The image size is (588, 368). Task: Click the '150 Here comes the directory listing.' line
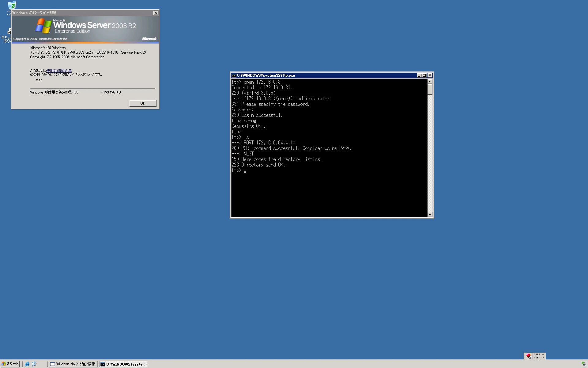[277, 159]
